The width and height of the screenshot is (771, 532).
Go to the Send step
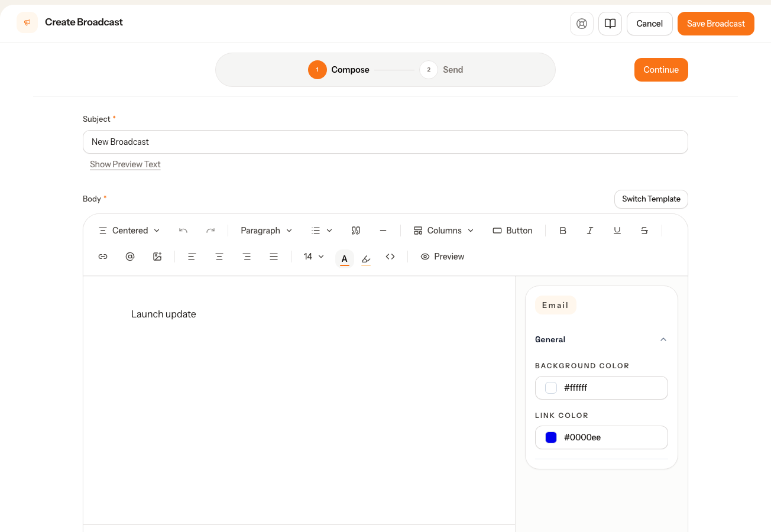click(x=441, y=70)
